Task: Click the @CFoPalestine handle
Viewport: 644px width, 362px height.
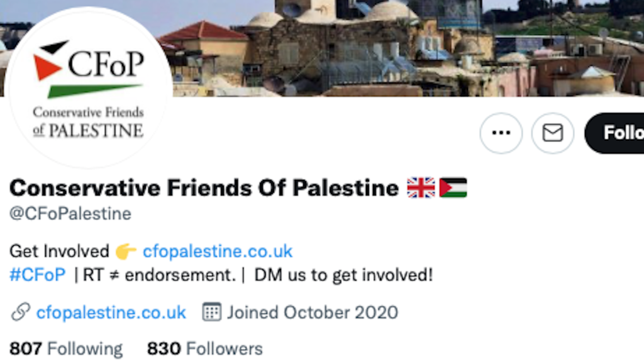Action: tap(70, 214)
